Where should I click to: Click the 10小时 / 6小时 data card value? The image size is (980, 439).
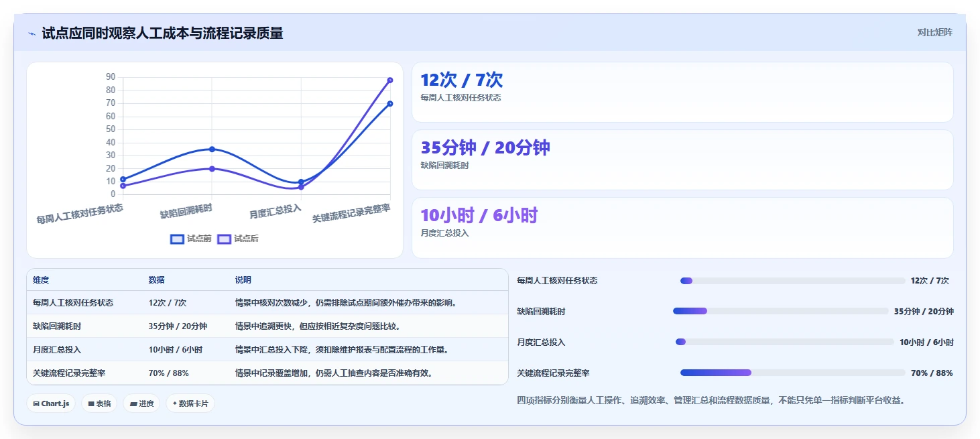[x=479, y=215]
